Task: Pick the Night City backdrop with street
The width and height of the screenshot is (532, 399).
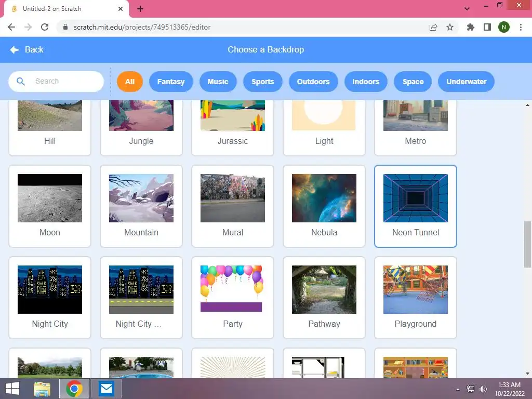Action: point(141,298)
